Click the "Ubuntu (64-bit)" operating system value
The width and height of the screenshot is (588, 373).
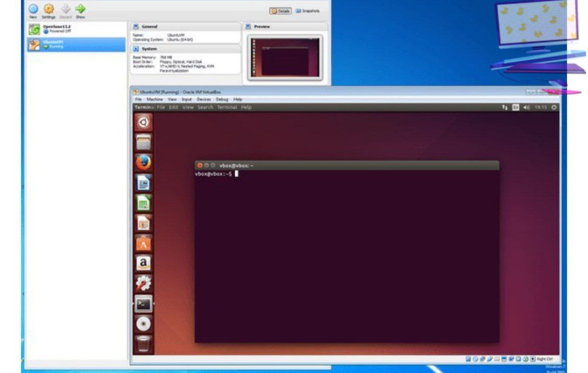click(181, 40)
